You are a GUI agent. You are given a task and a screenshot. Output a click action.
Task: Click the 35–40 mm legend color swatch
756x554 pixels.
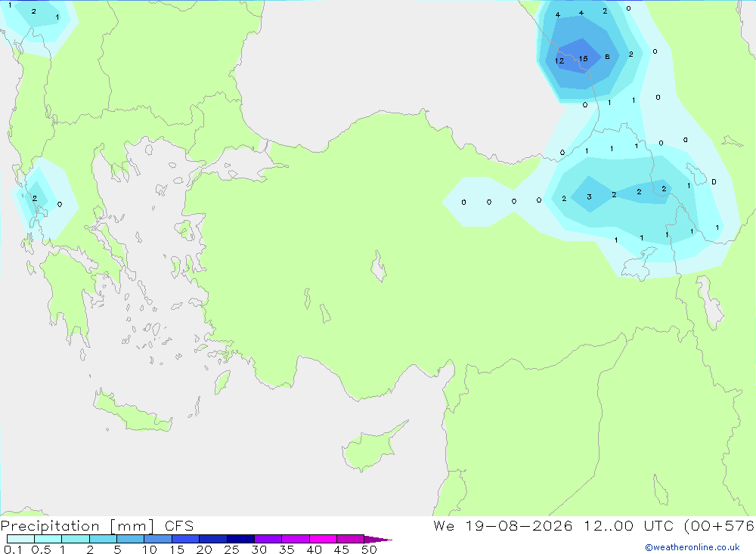pos(296,539)
